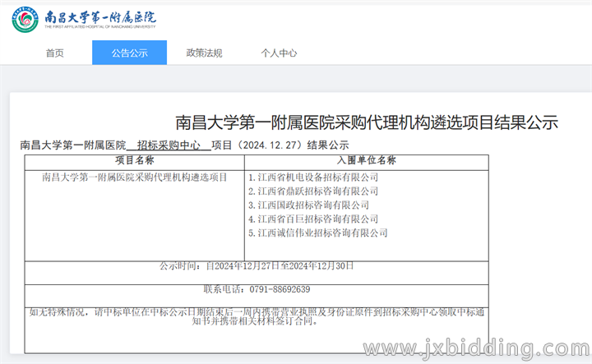This screenshot has width=592, height=364.
Task: Select 江西省机电设备招标有限公司 entry
Action: (x=313, y=177)
